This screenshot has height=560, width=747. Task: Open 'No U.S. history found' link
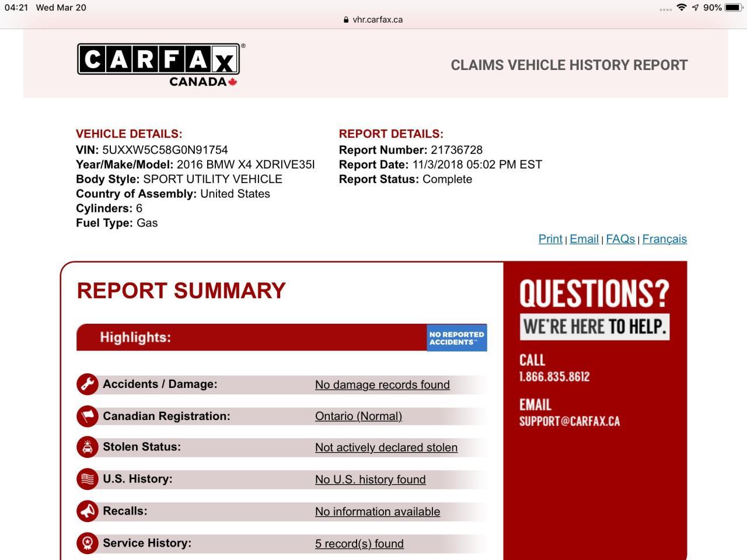(x=370, y=480)
